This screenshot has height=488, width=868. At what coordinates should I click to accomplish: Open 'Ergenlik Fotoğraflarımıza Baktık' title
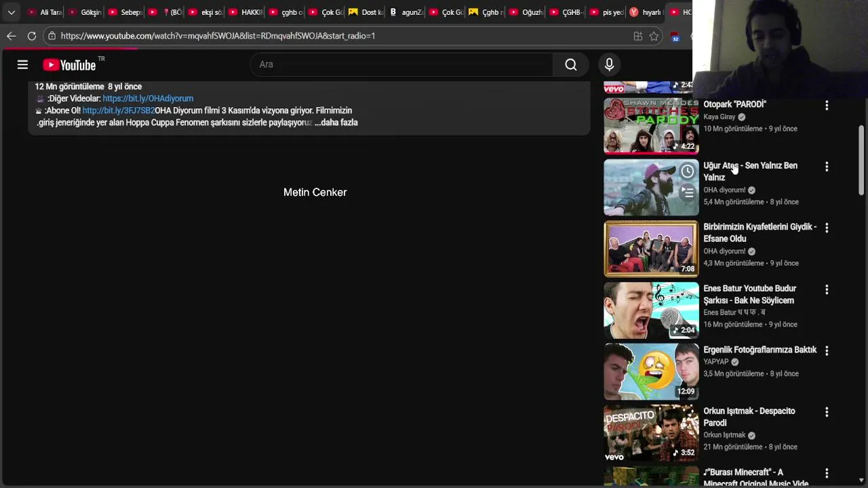tap(759, 350)
